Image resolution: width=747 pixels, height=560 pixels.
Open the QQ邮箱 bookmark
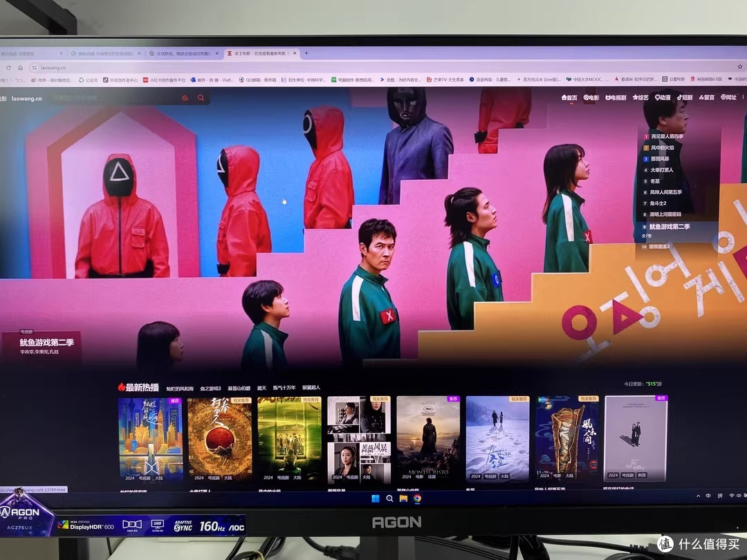(258, 80)
